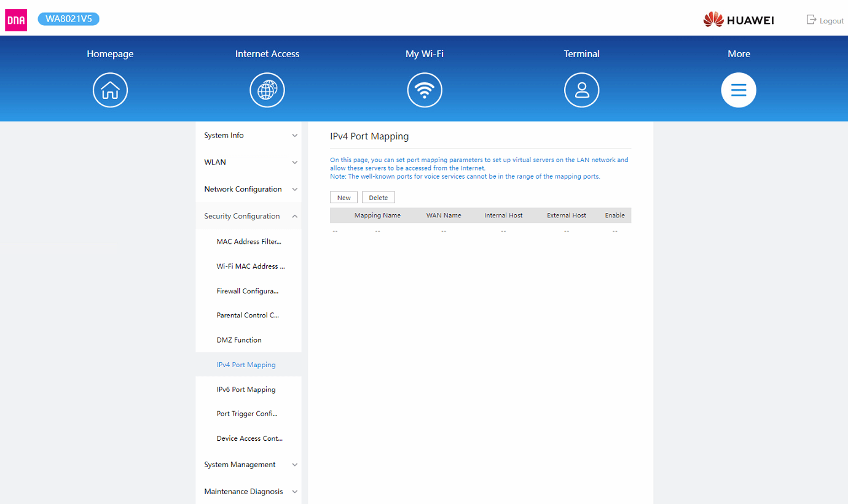Click the Security Configuration section header
Viewport: 848px width, 504px height.
[249, 216]
